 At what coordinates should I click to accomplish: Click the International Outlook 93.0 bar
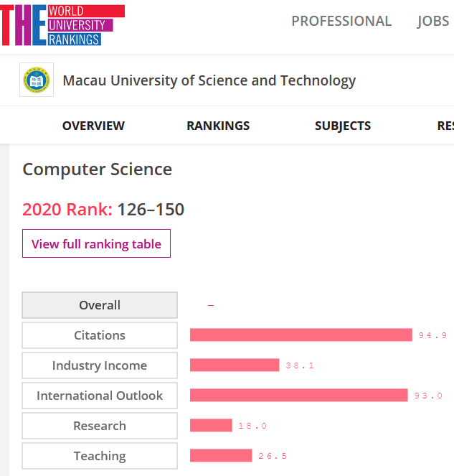coord(299,395)
